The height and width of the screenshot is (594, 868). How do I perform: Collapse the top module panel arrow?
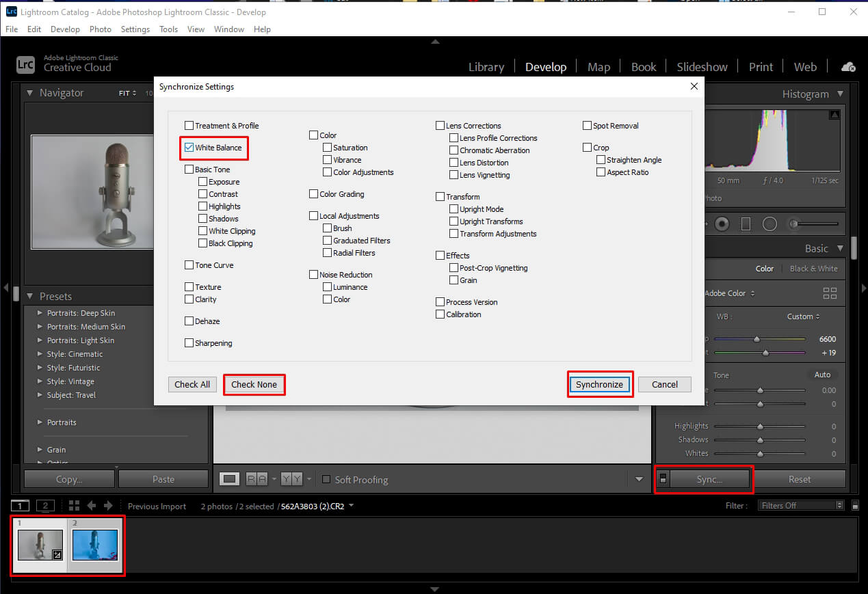tap(435, 42)
